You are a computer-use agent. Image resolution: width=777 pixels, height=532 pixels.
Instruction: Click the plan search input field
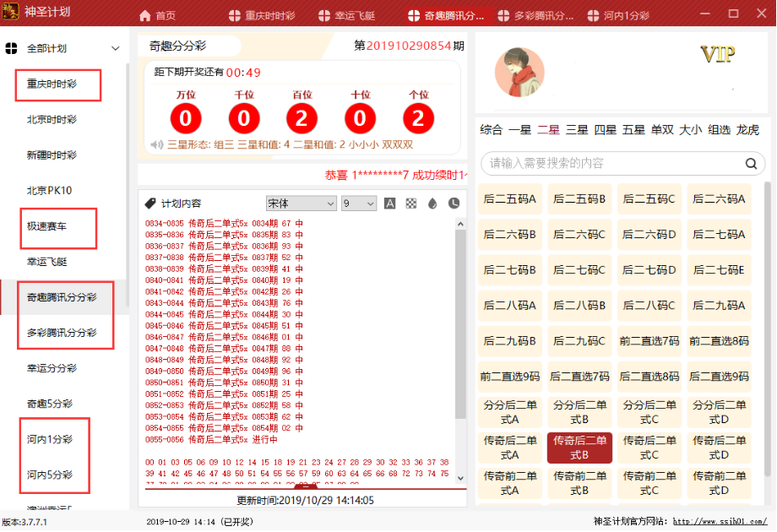(x=608, y=164)
